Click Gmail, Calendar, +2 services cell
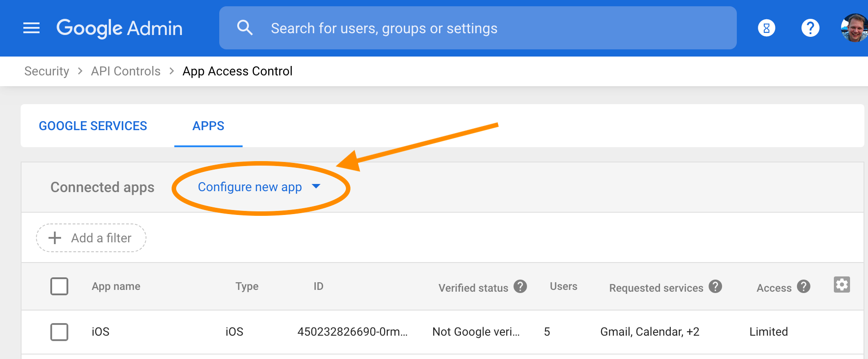The width and height of the screenshot is (868, 359). coord(650,332)
